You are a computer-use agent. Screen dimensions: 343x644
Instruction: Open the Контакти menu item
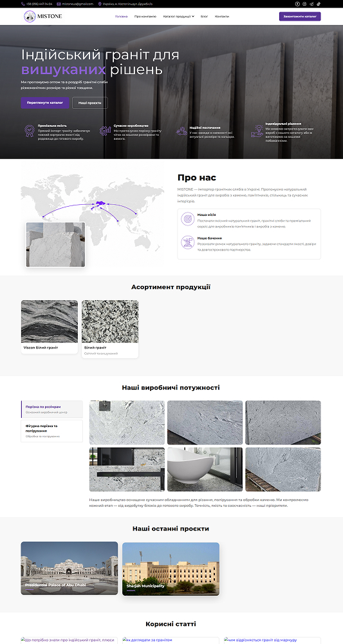(222, 17)
